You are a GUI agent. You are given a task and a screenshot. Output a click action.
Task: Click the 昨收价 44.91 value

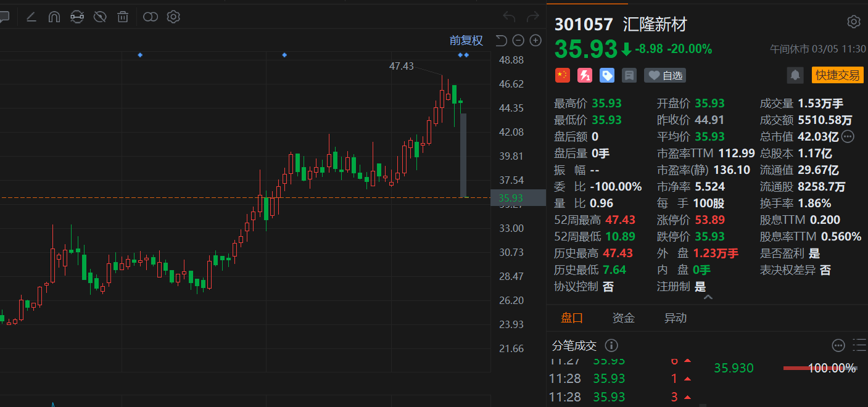click(x=709, y=120)
